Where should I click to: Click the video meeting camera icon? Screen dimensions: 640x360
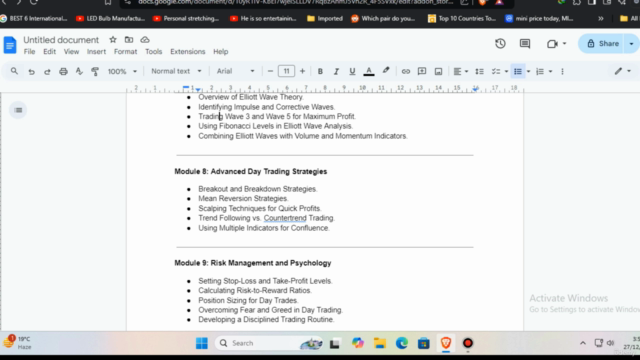[552, 44]
